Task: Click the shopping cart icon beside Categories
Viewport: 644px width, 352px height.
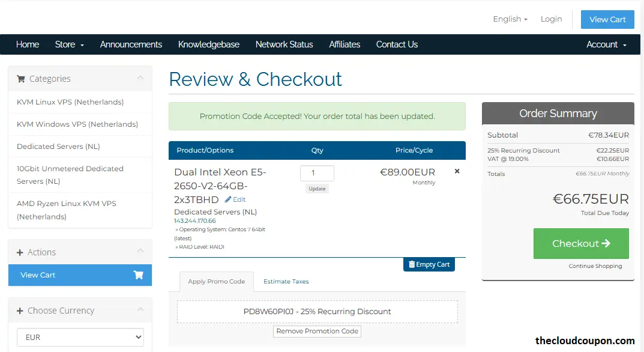Action: coord(21,79)
